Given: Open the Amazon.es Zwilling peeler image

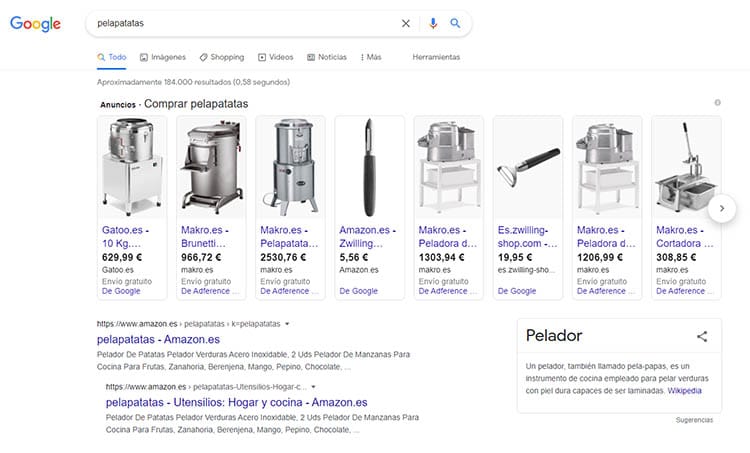Looking at the screenshot, I should (369, 167).
